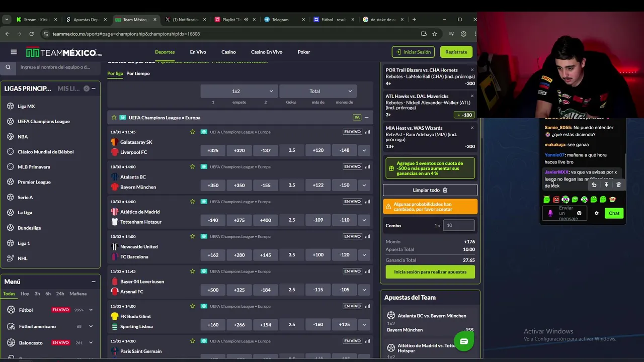Viewport: 644px width, 362px height.
Task: Collapse the UEFA Champions League section
Action: [366, 117]
